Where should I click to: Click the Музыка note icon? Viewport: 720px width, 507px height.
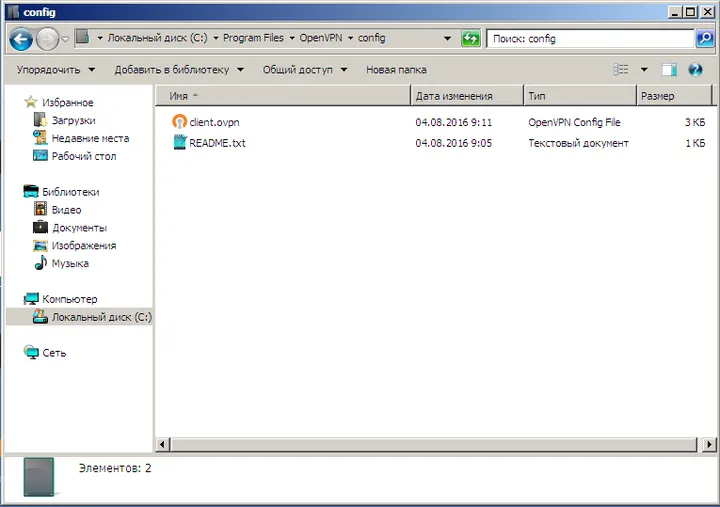40,263
